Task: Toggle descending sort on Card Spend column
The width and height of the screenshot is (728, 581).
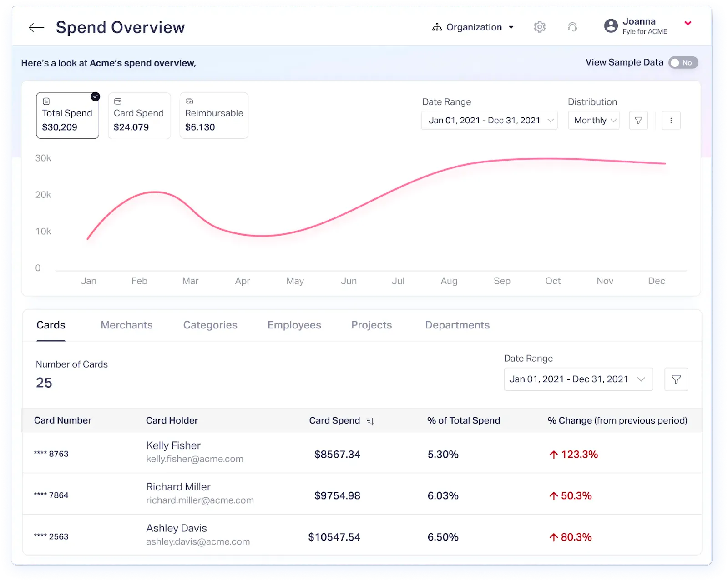Action: click(x=370, y=421)
